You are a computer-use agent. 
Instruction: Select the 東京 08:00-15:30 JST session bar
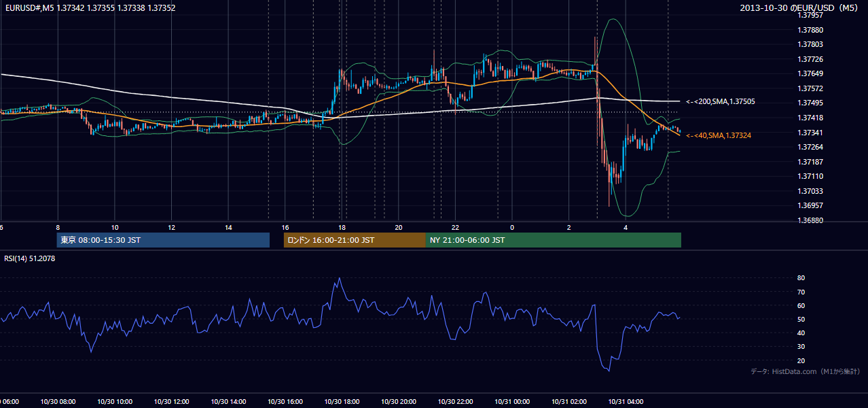[x=163, y=240]
